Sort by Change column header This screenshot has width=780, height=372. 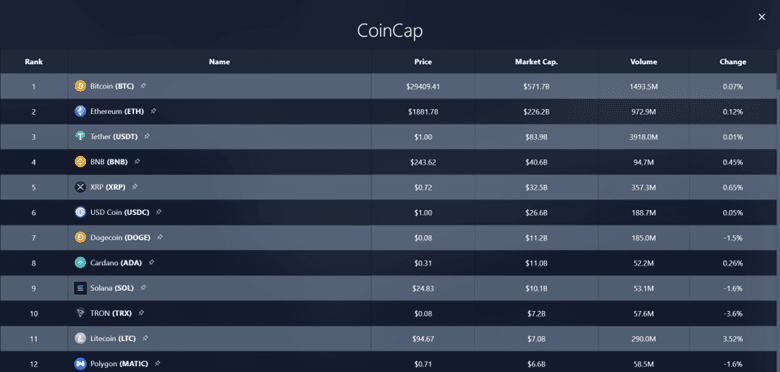click(x=733, y=62)
